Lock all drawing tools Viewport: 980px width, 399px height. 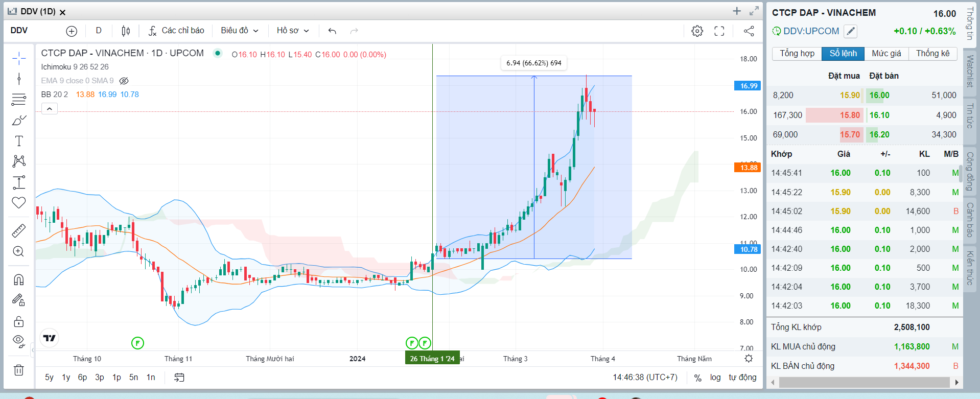click(19, 321)
